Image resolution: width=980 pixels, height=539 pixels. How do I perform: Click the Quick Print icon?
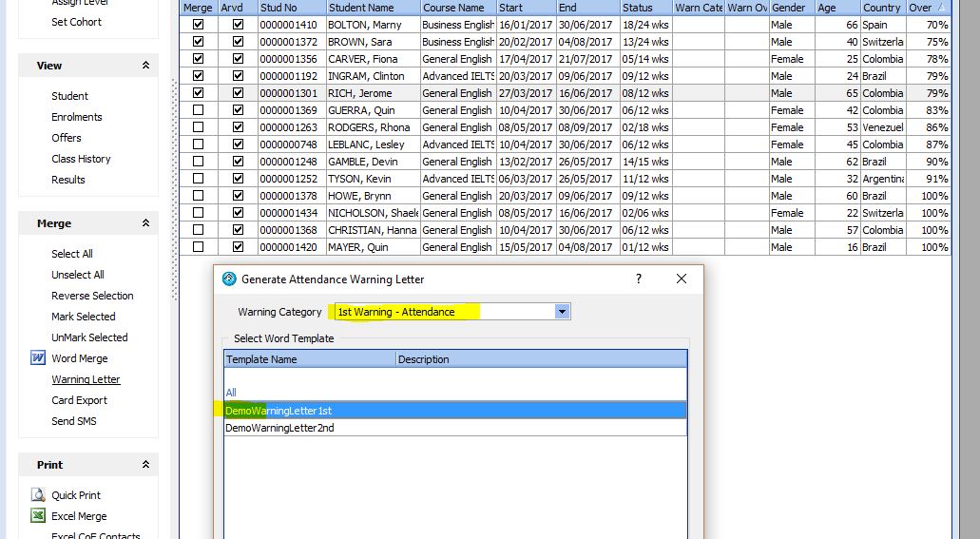click(38, 495)
